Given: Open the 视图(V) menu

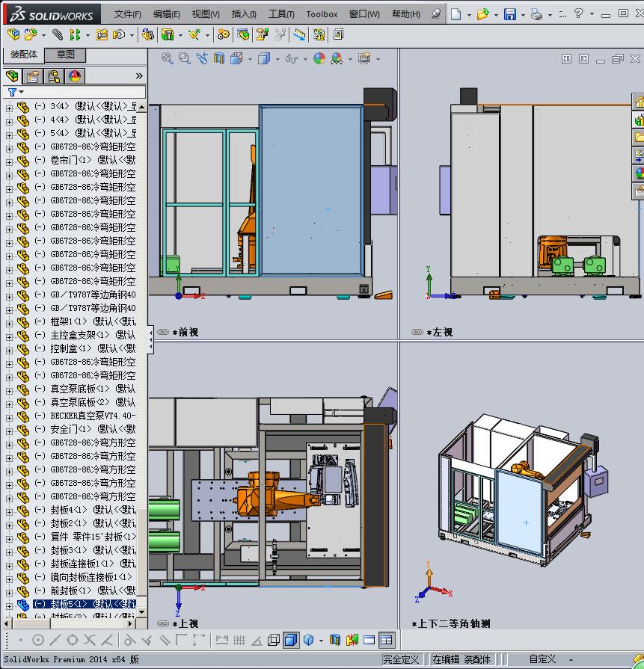Looking at the screenshot, I should coord(206,14).
